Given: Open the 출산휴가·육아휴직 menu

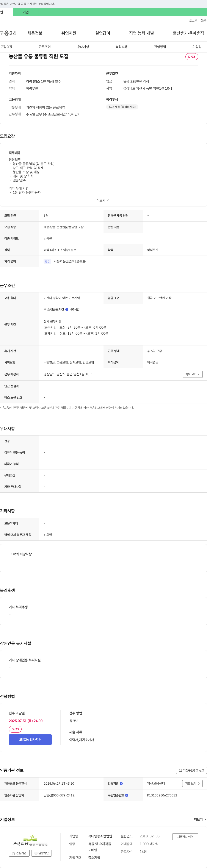Looking at the screenshot, I should coord(188,33).
